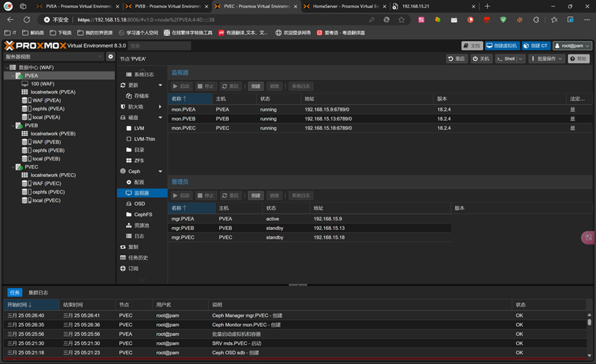Select the mon.PVEB monitor row

point(380,119)
